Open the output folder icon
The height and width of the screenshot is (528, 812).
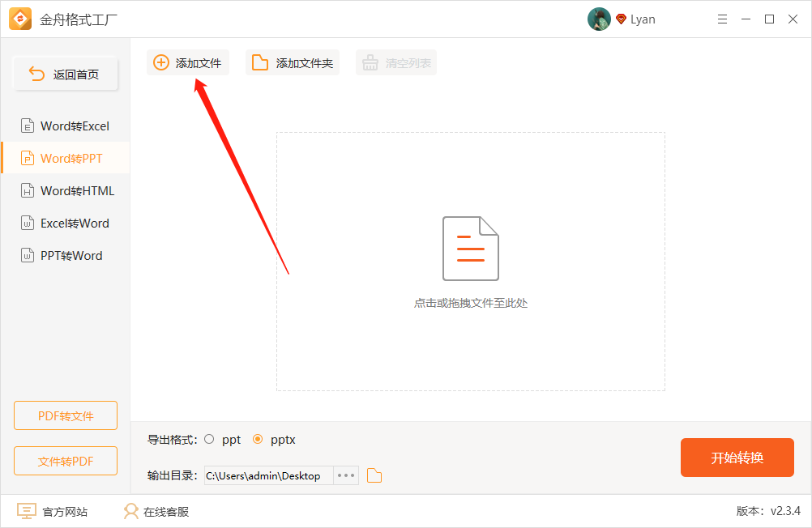374,475
